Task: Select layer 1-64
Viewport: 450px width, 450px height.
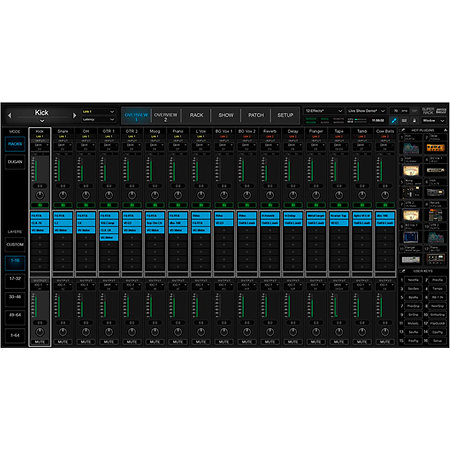Action: click(15, 335)
